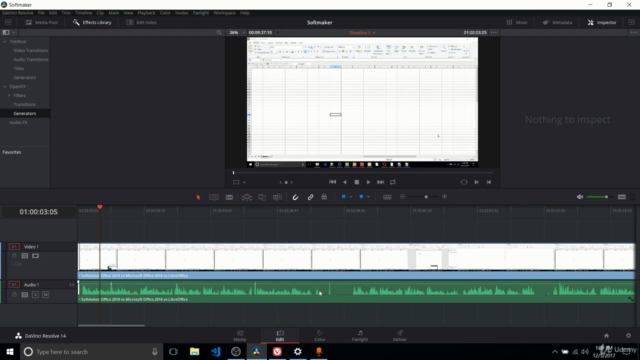Click the viewer scrub bar playhead
640x360 pixels.
coord(233,173)
